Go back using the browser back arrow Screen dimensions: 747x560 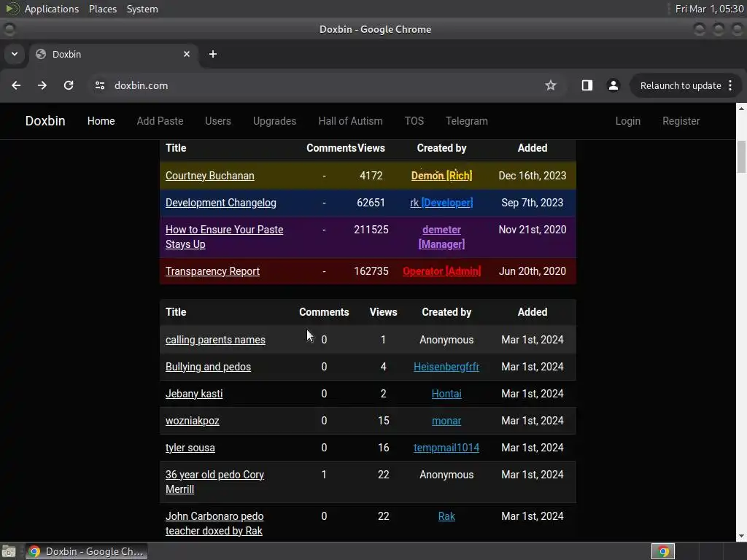pyautogui.click(x=16, y=85)
